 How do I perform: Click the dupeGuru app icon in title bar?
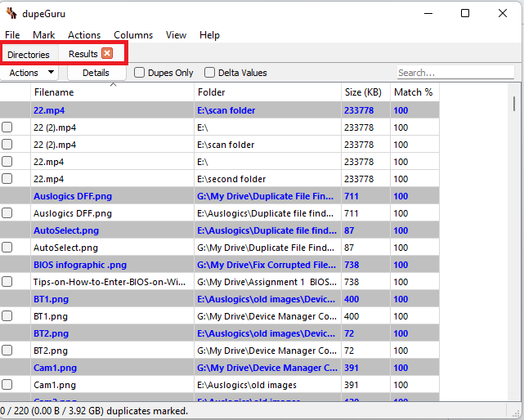click(11, 13)
